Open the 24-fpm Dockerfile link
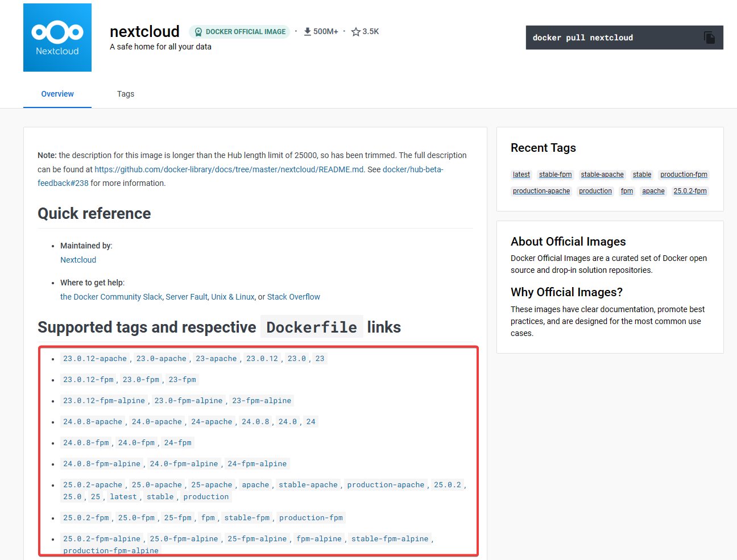The image size is (737, 560). click(x=177, y=443)
